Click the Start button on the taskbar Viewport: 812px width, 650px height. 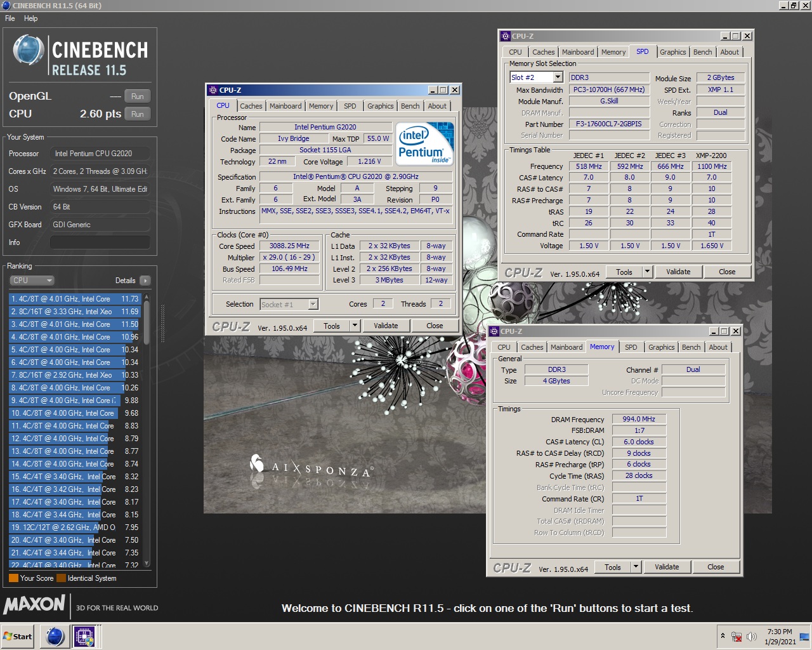(18, 637)
